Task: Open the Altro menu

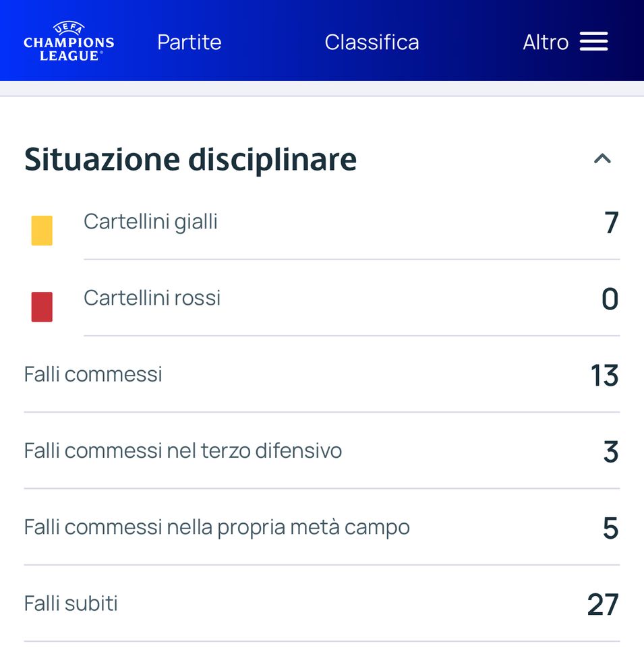Action: point(546,42)
